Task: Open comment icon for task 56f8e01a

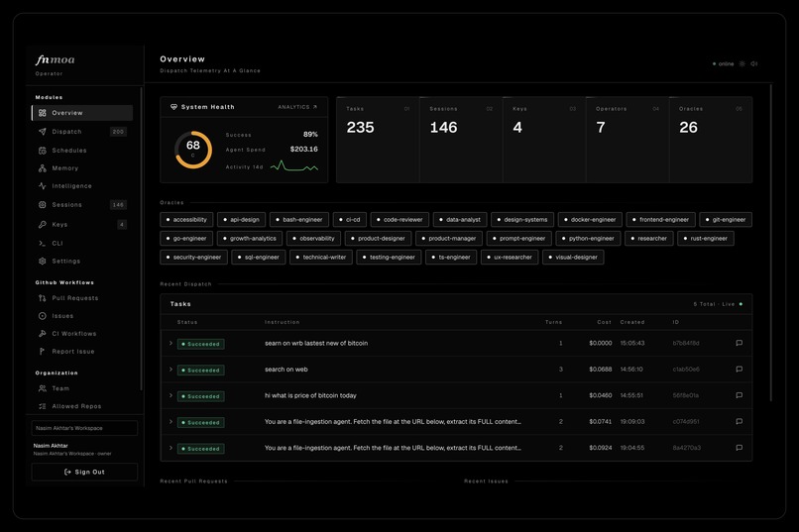Action: (739, 395)
